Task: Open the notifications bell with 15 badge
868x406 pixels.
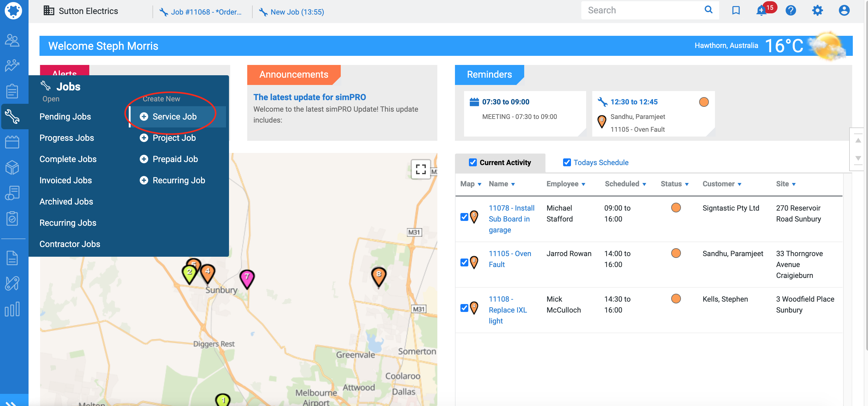Action: (761, 11)
